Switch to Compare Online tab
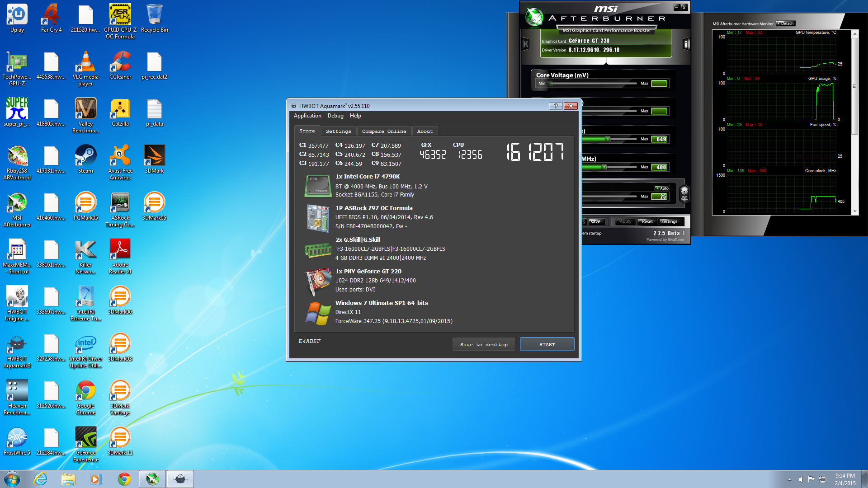Screen dimensions: 868x488 (x=384, y=131)
